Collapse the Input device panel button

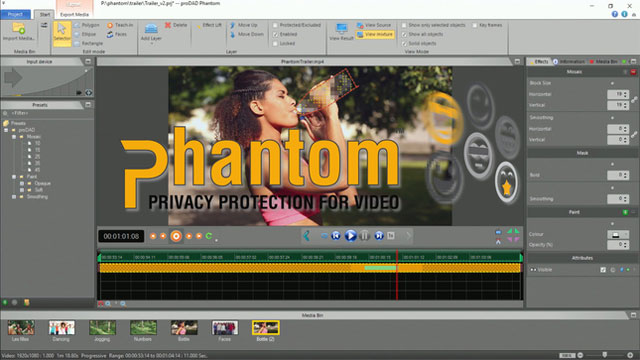(88, 62)
